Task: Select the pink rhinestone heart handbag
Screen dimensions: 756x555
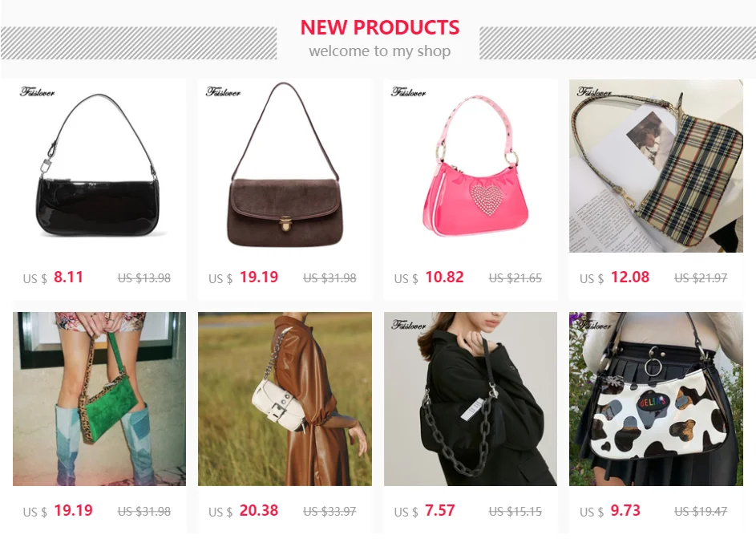Action: pos(471,166)
